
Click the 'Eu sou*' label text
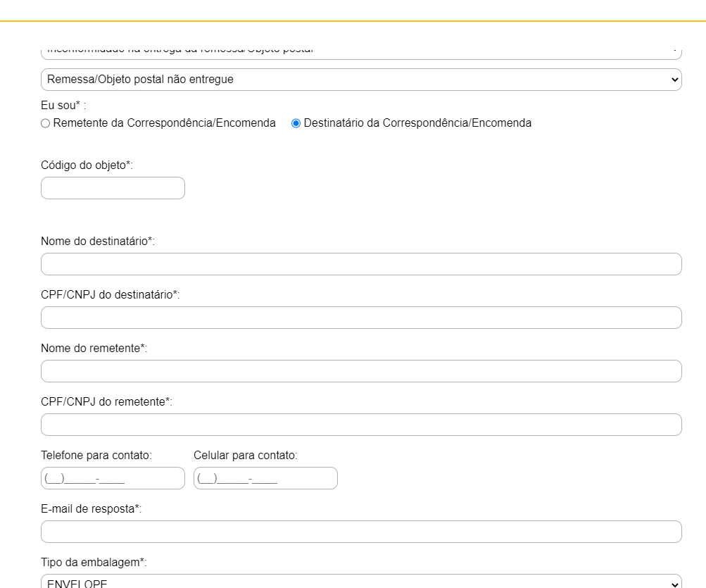pyautogui.click(x=63, y=106)
